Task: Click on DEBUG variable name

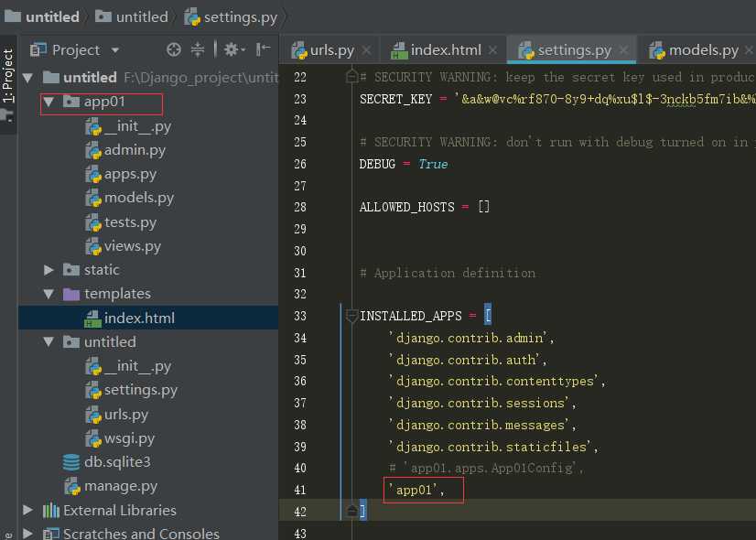Action: click(377, 164)
